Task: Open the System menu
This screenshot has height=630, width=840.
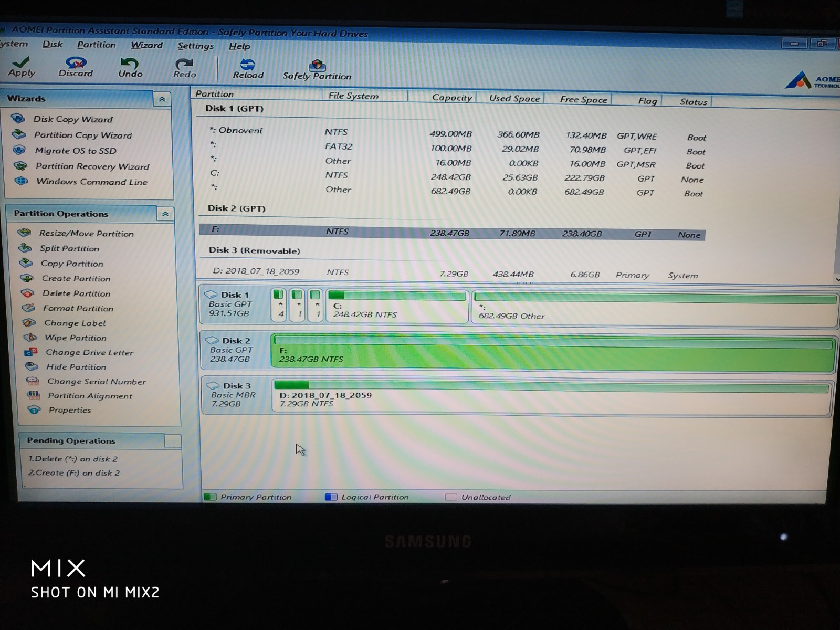Action: coord(14,44)
